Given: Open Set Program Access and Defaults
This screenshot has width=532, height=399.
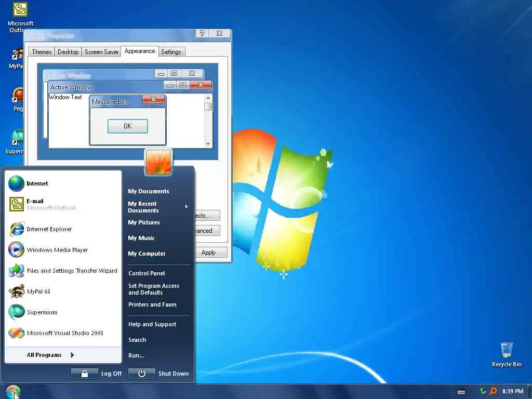Looking at the screenshot, I should click(x=154, y=289).
